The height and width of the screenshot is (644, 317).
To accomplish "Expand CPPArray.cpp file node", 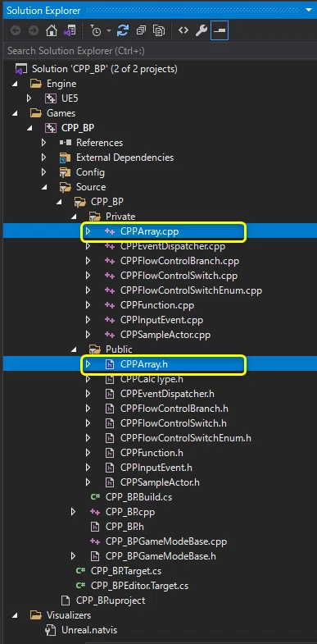I will click(x=88, y=231).
